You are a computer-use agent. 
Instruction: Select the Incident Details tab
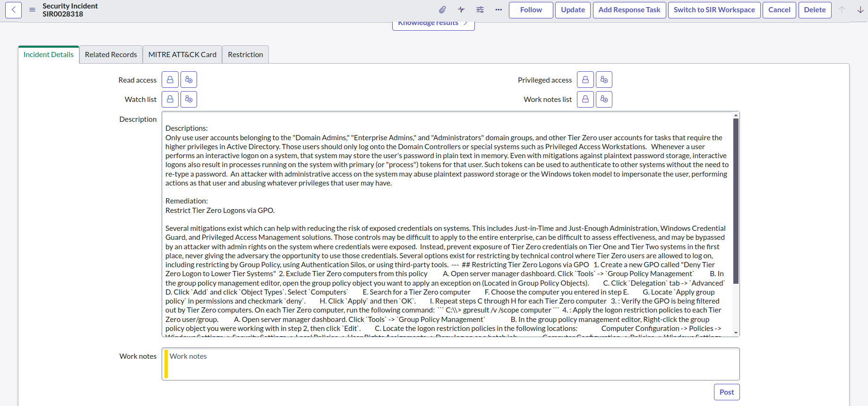(49, 54)
